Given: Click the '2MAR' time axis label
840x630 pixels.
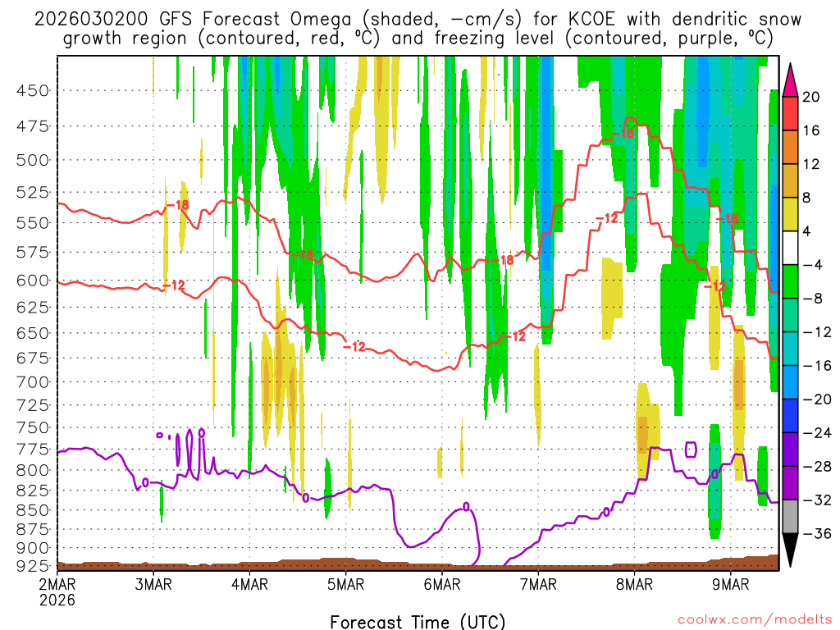Looking at the screenshot, I should coord(57,584).
